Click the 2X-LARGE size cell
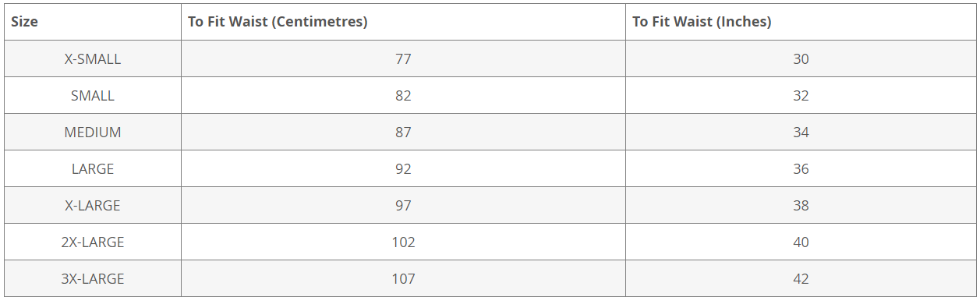Viewport: 980px width, 297px height. click(93, 242)
